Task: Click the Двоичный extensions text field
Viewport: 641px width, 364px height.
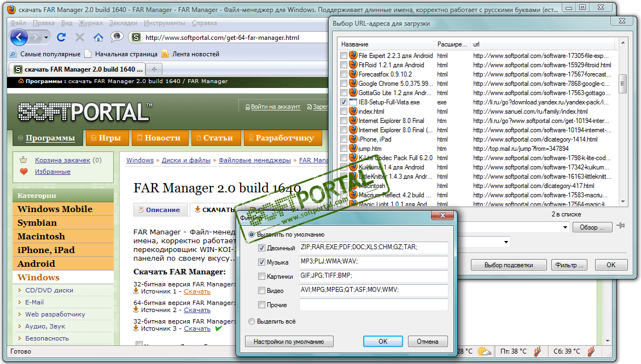Action: (374, 248)
